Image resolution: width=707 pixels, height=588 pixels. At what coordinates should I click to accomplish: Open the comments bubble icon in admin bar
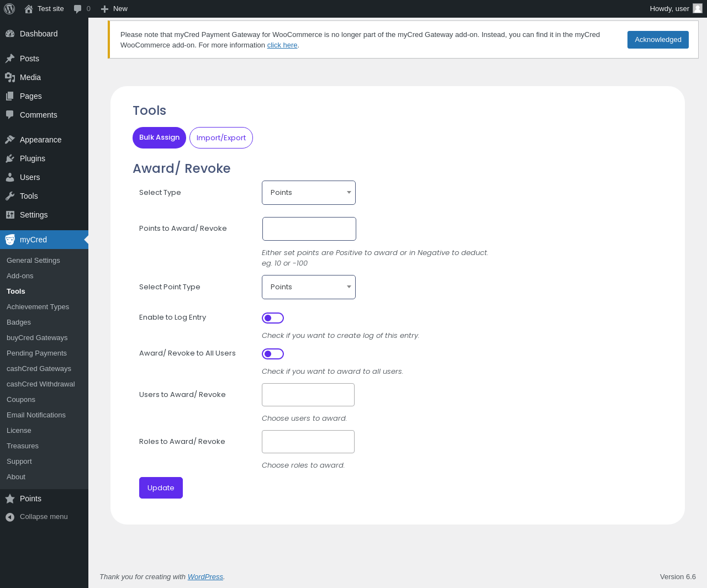[78, 9]
